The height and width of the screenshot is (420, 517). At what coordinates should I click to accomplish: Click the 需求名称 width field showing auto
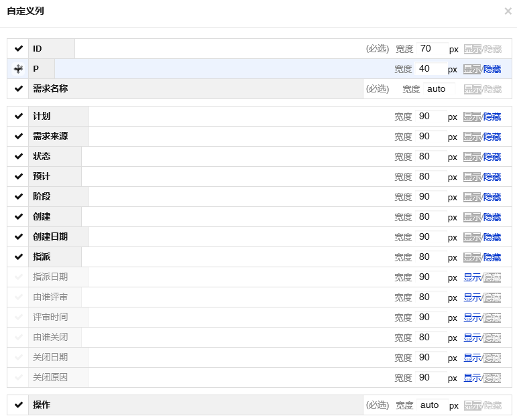[439, 89]
